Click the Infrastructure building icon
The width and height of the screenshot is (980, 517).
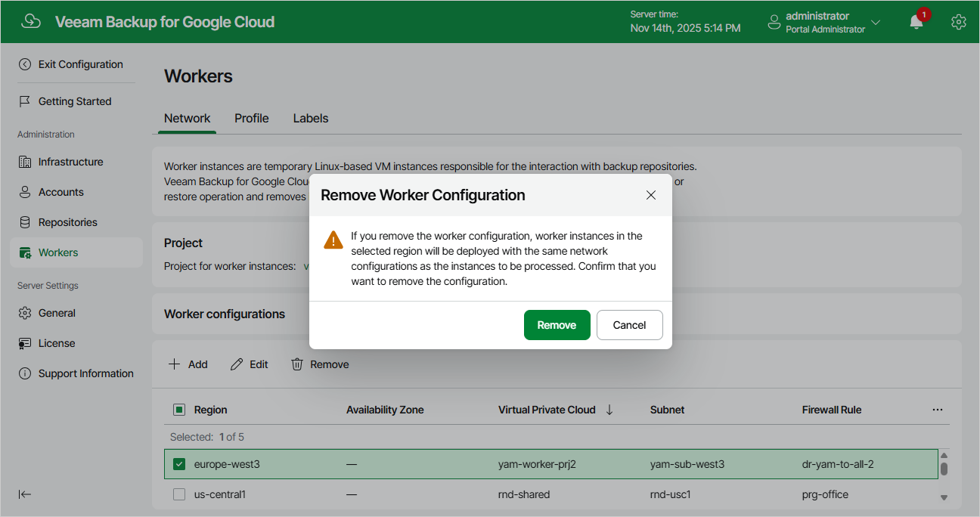25,162
